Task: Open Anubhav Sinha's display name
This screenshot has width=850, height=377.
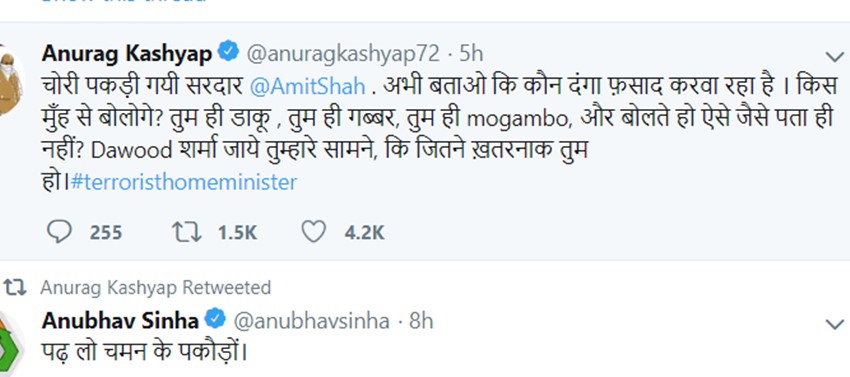Action: coord(120,321)
